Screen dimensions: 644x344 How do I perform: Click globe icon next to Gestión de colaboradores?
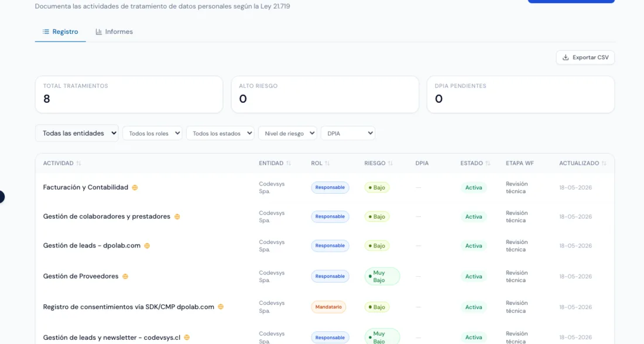coord(177,216)
